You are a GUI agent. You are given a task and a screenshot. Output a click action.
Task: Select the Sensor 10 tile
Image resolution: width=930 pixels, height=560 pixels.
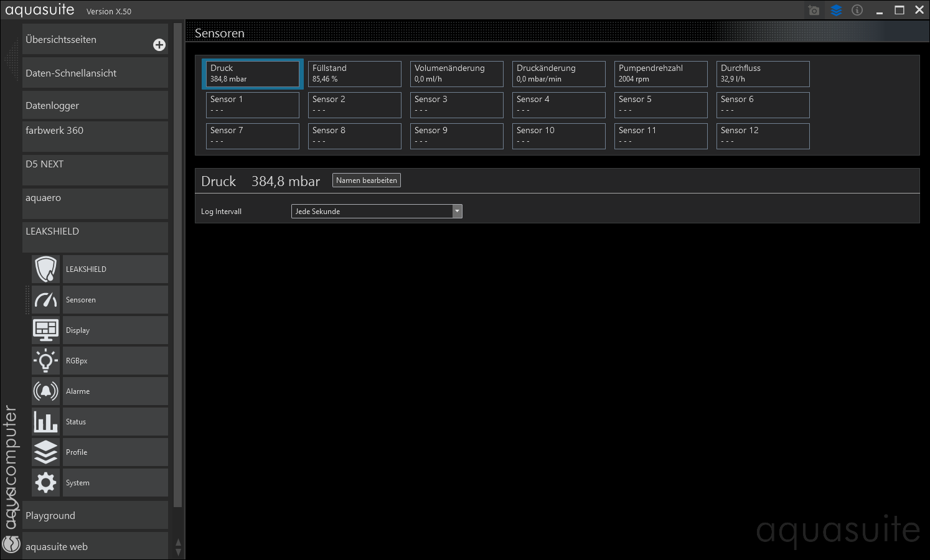[x=559, y=136]
